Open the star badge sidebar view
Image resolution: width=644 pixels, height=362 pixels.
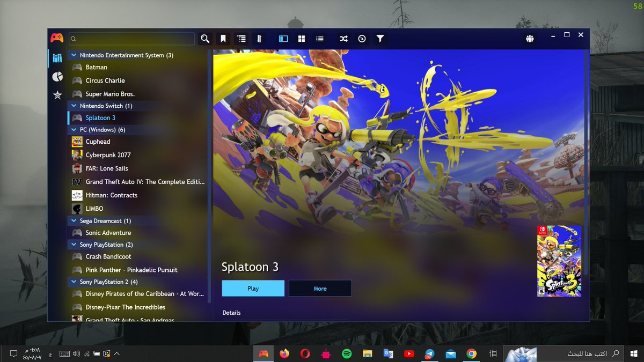click(57, 95)
